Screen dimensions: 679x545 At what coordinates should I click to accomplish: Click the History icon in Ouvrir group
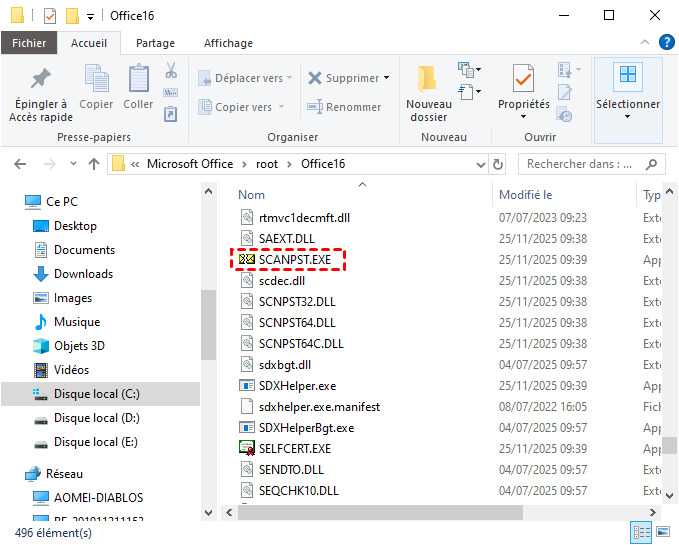[565, 114]
